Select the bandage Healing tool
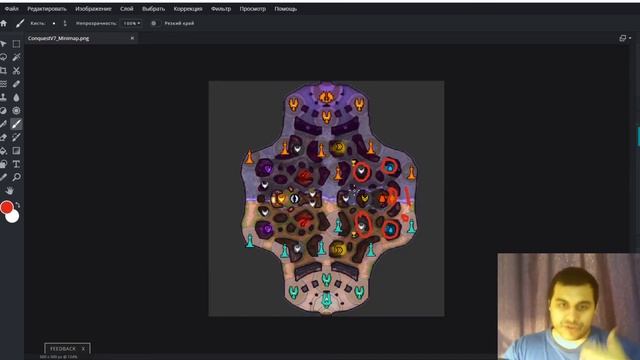Image resolution: width=640 pixels, height=360 pixels. coord(16,84)
